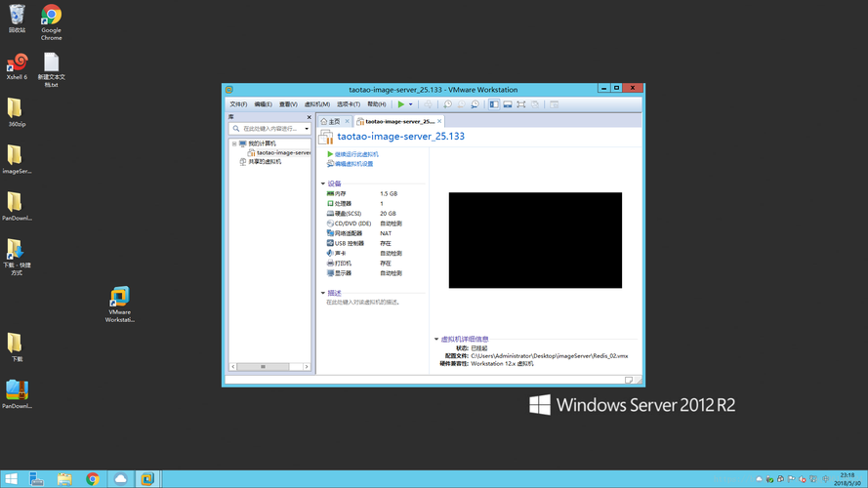Open the 选项卡(T) menu
868x488 pixels.
pos(349,104)
